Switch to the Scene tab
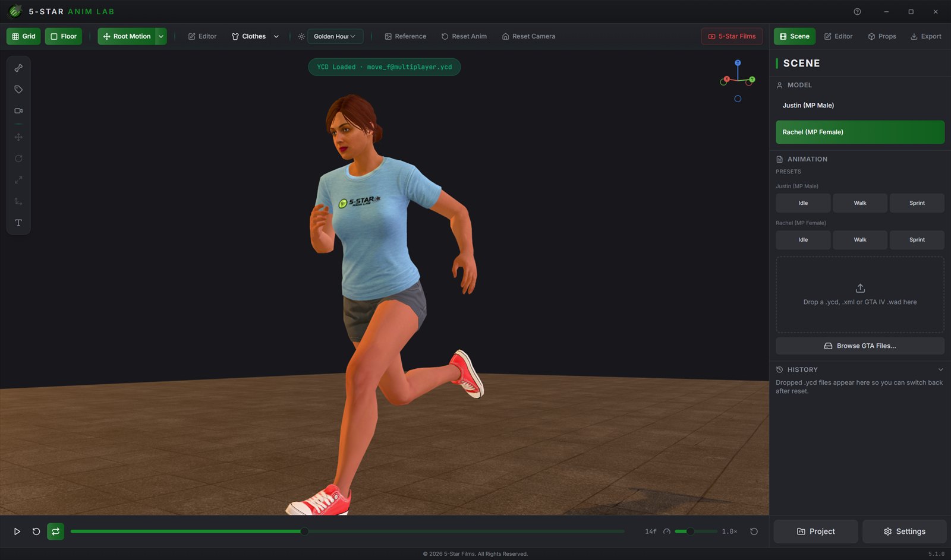Viewport: 951px width, 560px height. pyautogui.click(x=795, y=36)
